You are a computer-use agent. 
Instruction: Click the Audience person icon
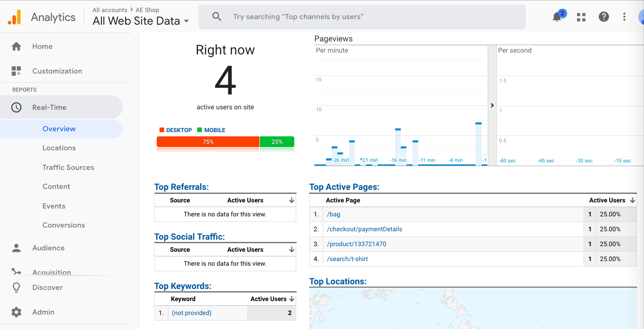coord(16,248)
